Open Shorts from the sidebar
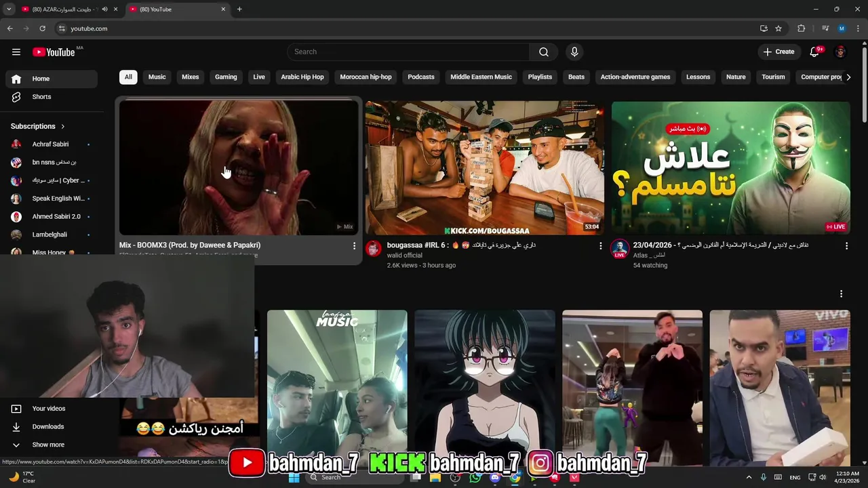This screenshot has width=868, height=488. (x=52, y=97)
